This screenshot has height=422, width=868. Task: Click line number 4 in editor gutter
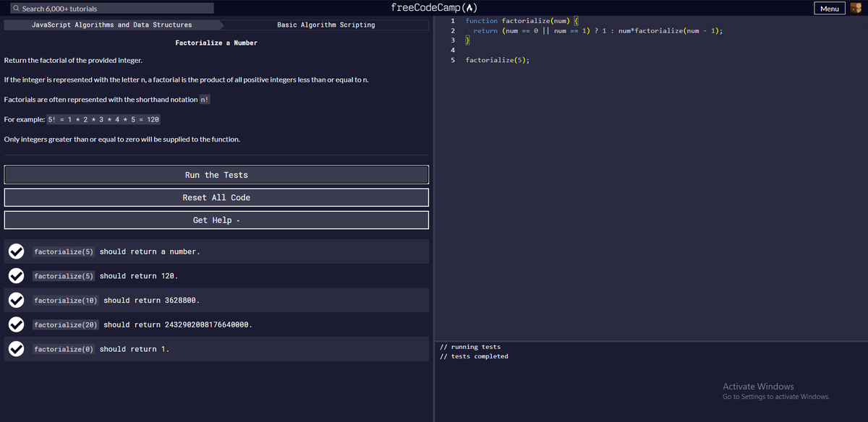[452, 50]
